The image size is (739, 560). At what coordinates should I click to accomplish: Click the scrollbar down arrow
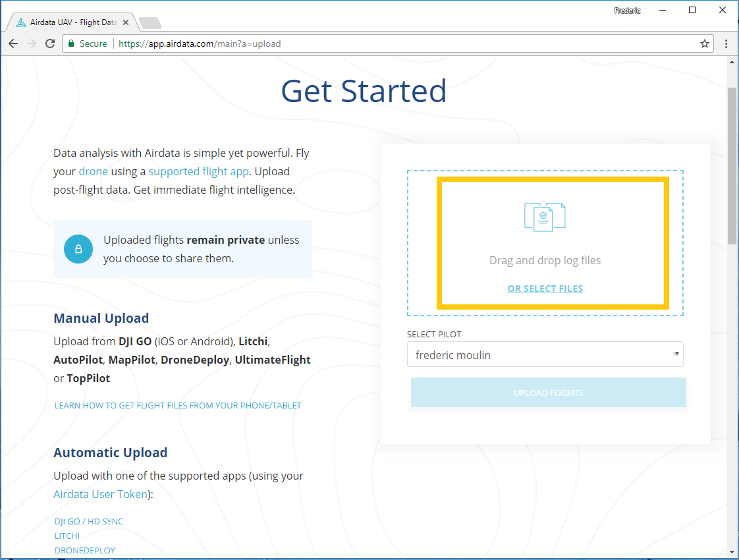(732, 551)
